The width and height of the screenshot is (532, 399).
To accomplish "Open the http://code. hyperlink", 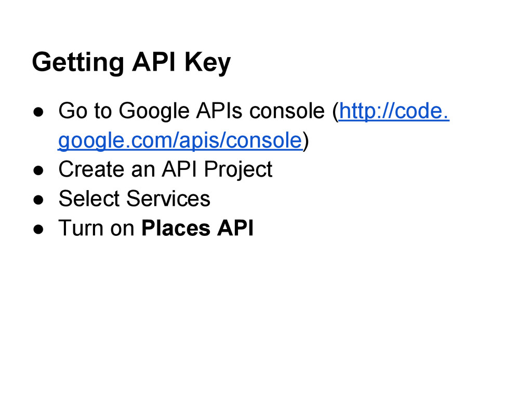I will [x=394, y=111].
